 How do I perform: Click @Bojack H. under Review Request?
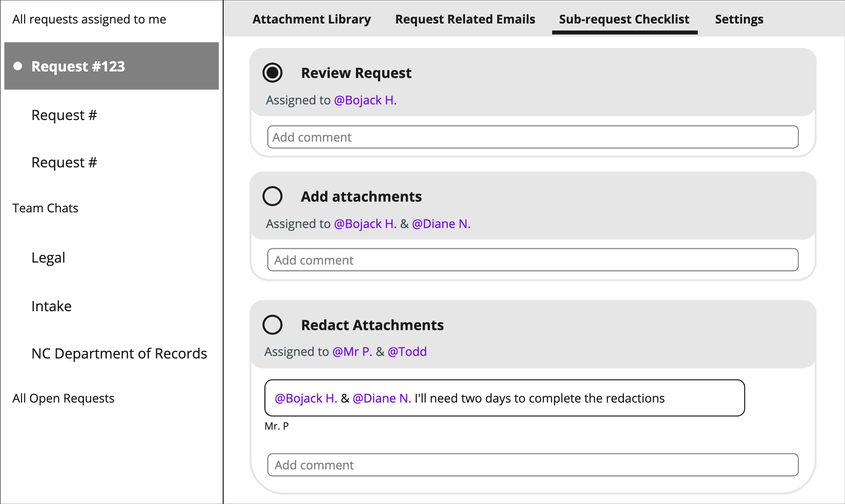pyautogui.click(x=365, y=100)
